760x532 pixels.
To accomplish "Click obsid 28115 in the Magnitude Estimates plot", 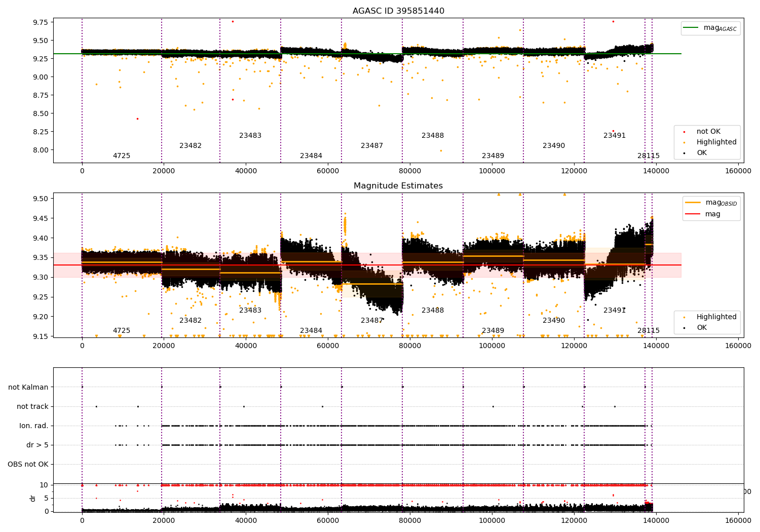I will pos(649,331).
